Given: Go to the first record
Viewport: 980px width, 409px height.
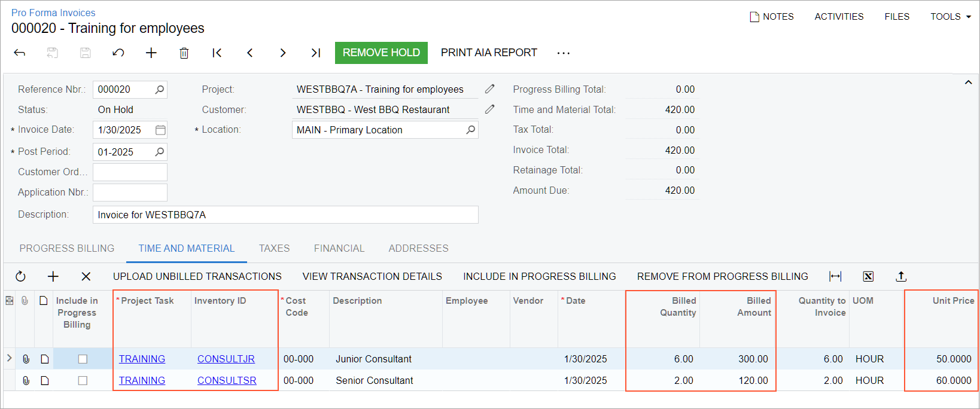Looking at the screenshot, I should pos(217,53).
